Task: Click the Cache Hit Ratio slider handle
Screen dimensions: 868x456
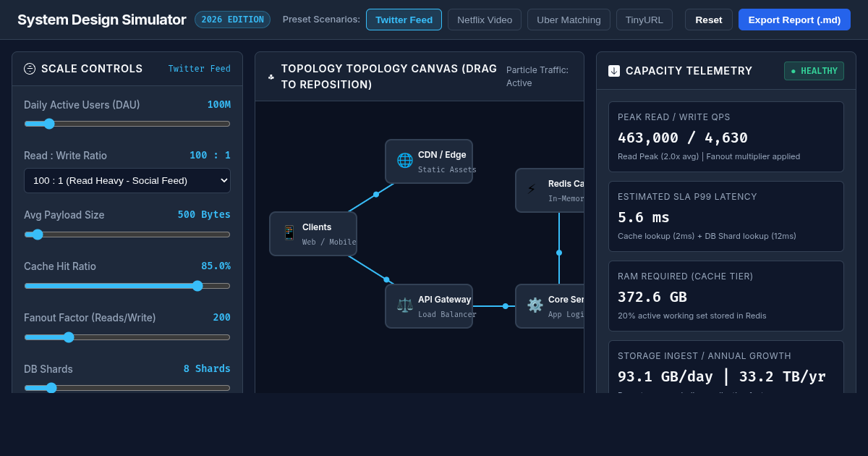Action: point(197,286)
